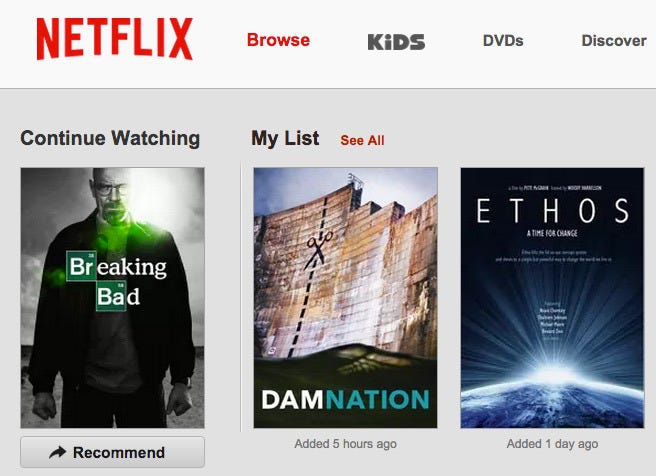Open the KIDS section

pyautogui.click(x=396, y=42)
